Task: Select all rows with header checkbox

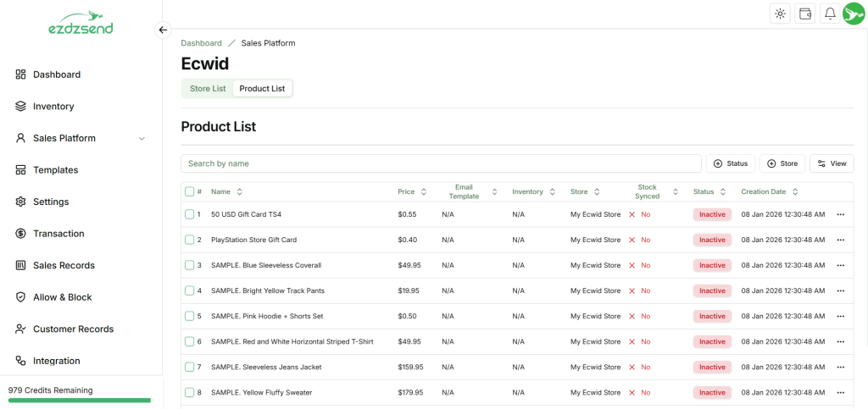Action: tap(190, 191)
